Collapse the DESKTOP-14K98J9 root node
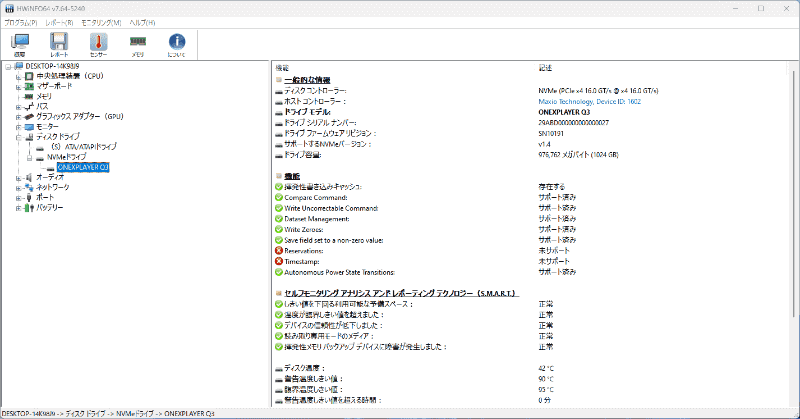800x419 pixels. coord(8,67)
